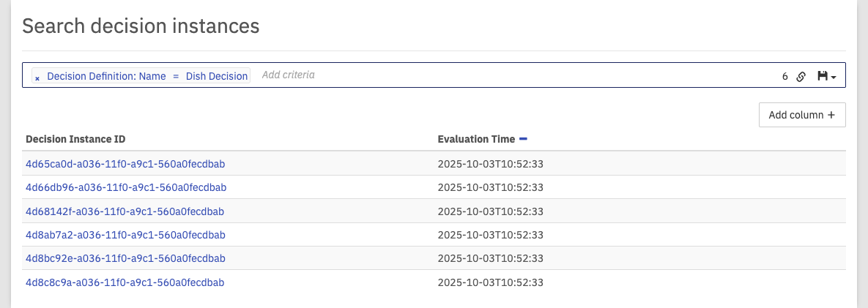This screenshot has height=308, width=868.
Task: Open the saved searches dropdown
Action: tap(826, 76)
